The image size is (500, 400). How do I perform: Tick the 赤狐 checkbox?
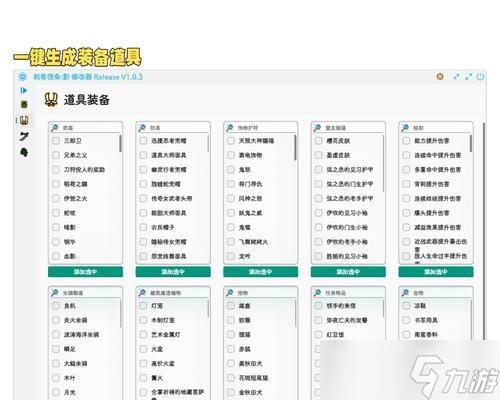[x=231, y=349]
